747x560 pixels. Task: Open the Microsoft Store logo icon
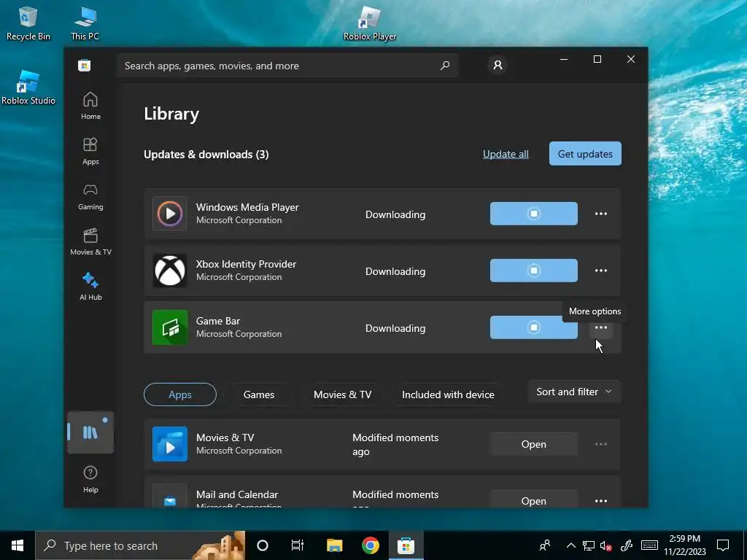(x=85, y=65)
